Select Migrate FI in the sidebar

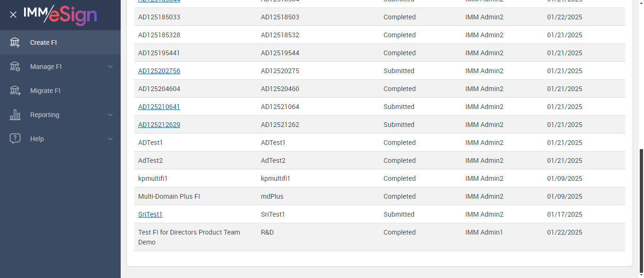tap(45, 91)
